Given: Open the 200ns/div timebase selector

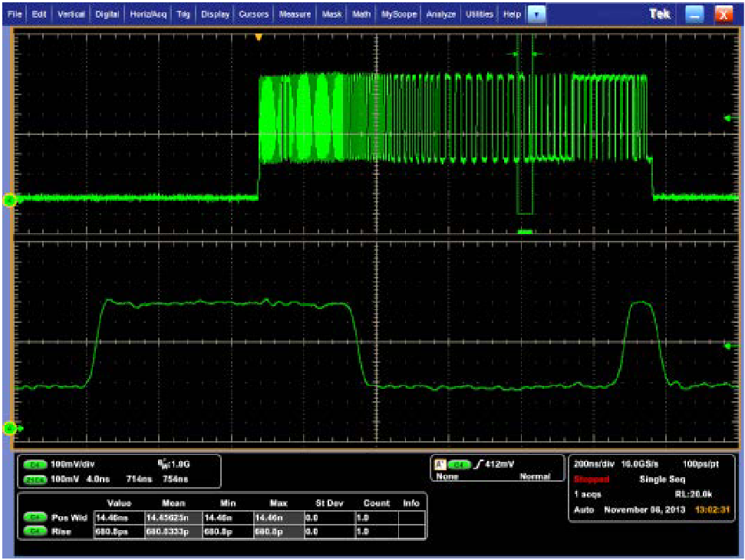Looking at the screenshot, I should tap(595, 464).
